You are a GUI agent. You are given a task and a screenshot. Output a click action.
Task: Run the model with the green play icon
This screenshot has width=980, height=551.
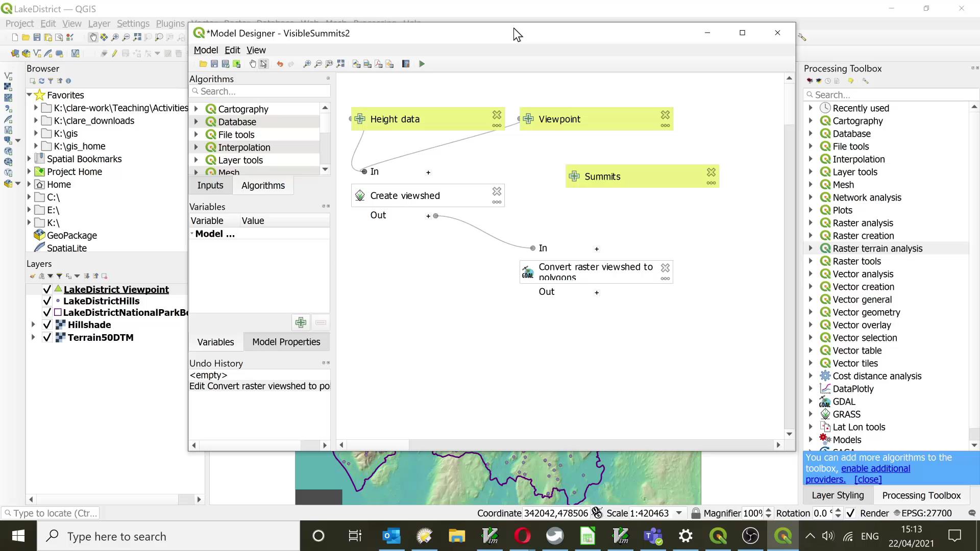pyautogui.click(x=422, y=64)
